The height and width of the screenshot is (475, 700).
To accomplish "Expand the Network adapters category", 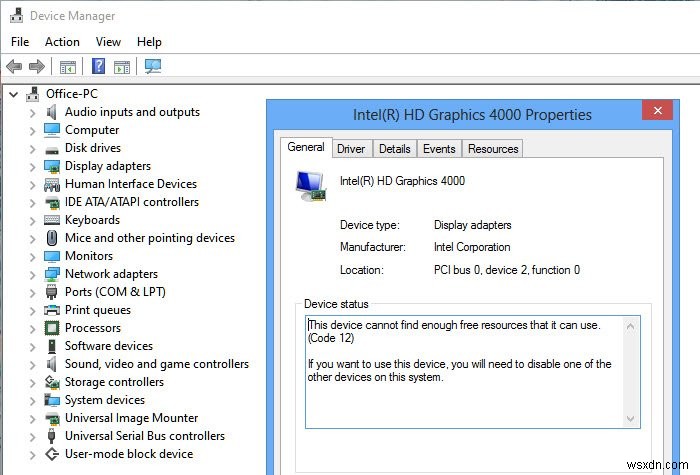I will [32, 275].
